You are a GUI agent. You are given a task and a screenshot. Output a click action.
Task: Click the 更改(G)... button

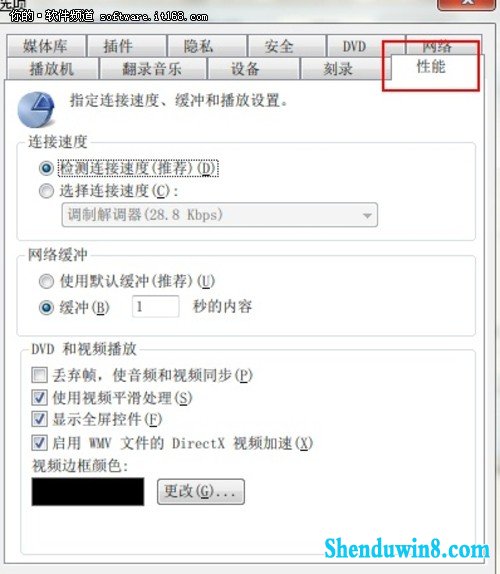pos(201,492)
